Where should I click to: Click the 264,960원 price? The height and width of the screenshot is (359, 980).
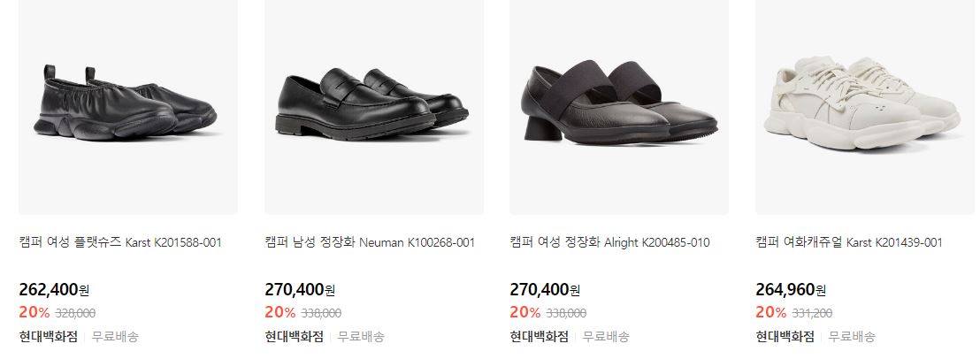click(x=791, y=290)
